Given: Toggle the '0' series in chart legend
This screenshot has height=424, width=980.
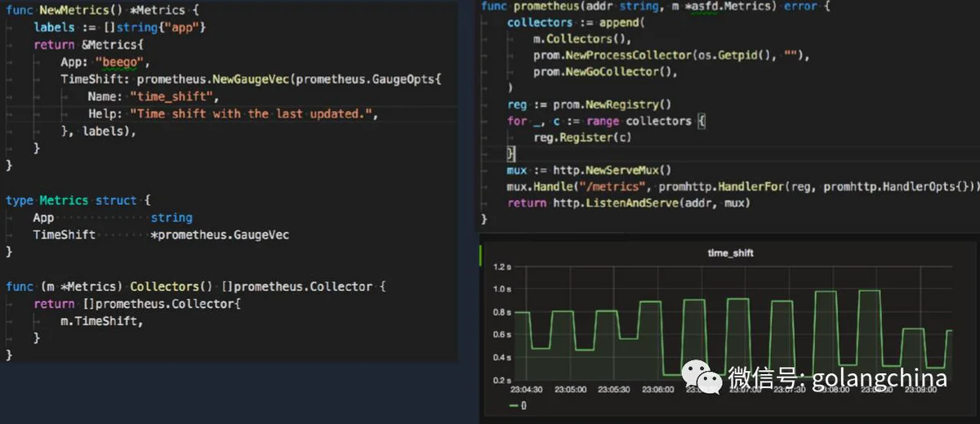Looking at the screenshot, I should [517, 405].
